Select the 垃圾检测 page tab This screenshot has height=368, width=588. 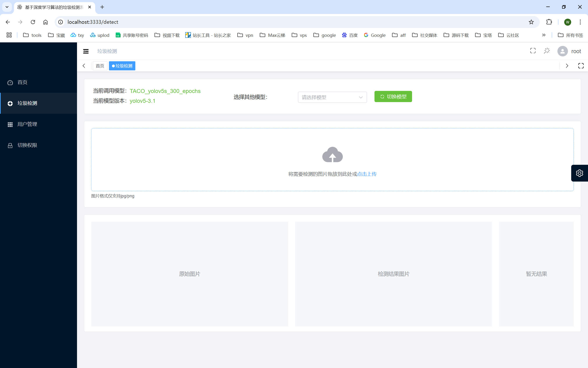click(122, 66)
